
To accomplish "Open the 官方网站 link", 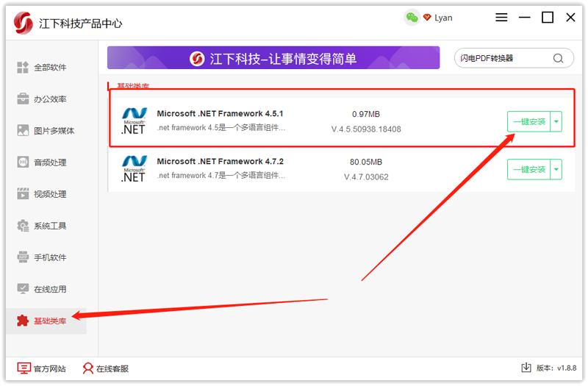I will [x=42, y=368].
